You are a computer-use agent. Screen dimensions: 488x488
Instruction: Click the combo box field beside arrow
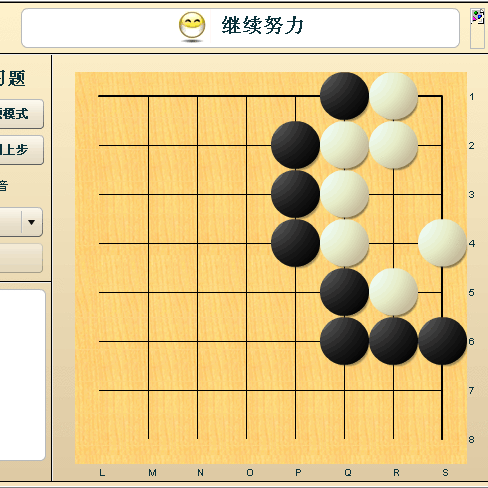tap(11, 222)
